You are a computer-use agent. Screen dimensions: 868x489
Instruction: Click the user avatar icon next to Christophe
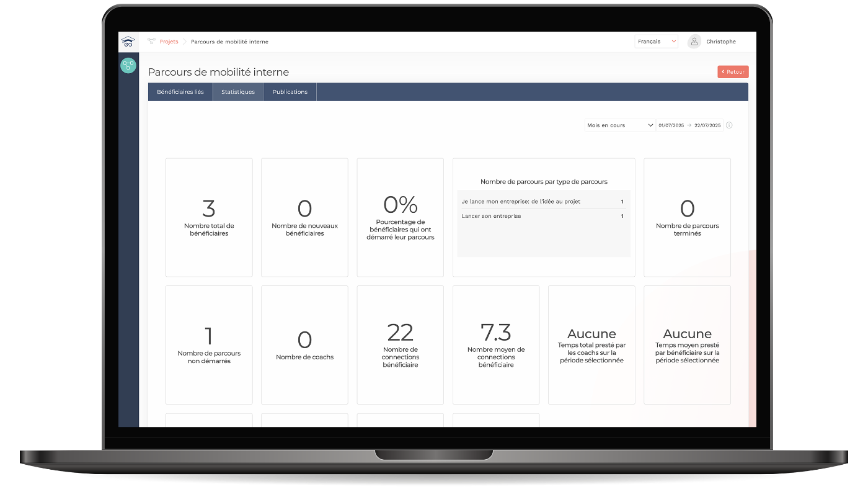point(694,42)
